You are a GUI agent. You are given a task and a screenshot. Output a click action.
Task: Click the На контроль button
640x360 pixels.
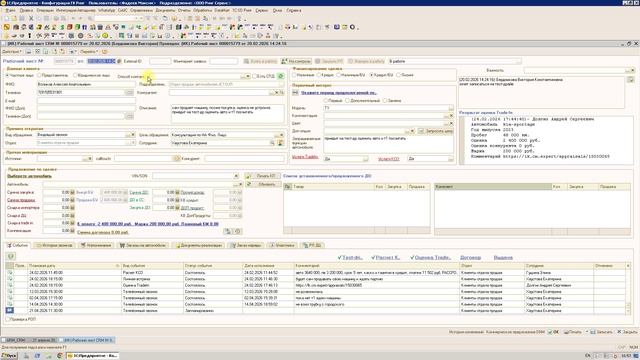coord(296,61)
